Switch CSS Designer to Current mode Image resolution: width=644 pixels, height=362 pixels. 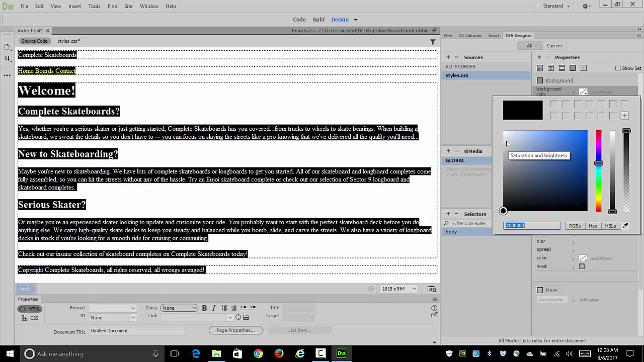[554, 46]
